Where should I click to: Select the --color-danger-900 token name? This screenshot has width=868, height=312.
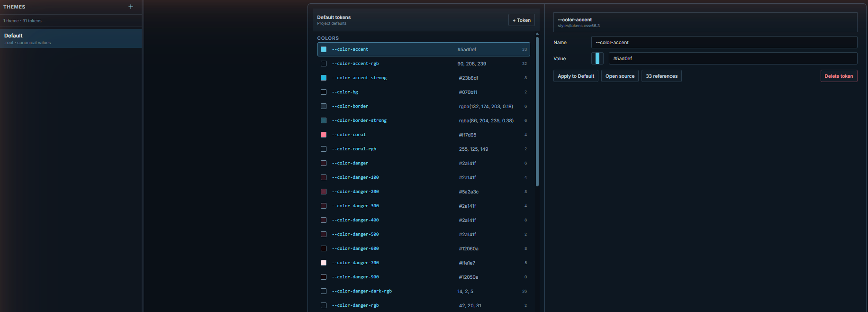[355, 277]
